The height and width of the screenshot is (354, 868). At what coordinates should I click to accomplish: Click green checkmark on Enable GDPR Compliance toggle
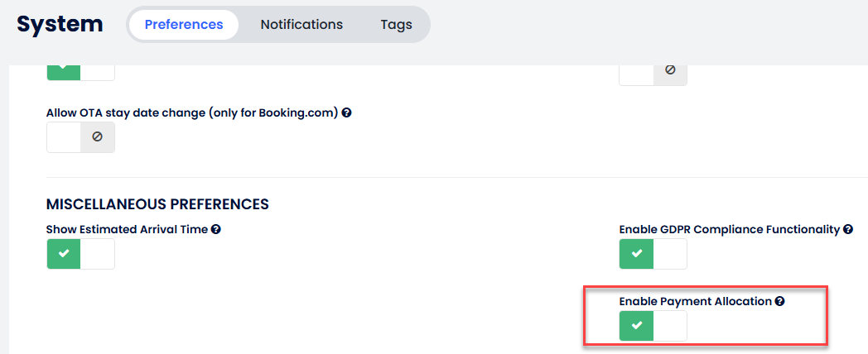point(637,254)
